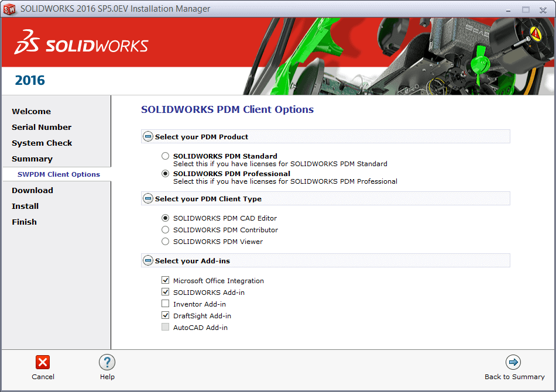This screenshot has height=392, width=556.
Task: Select SOLIDWORKS PDM Standard radio button
Action: 165,156
